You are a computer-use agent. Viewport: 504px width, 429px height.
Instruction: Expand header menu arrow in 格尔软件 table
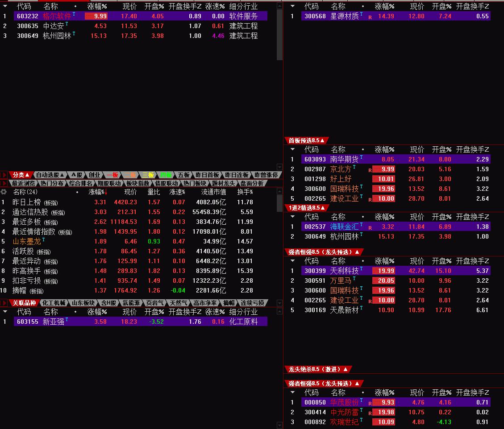(x=5, y=6)
